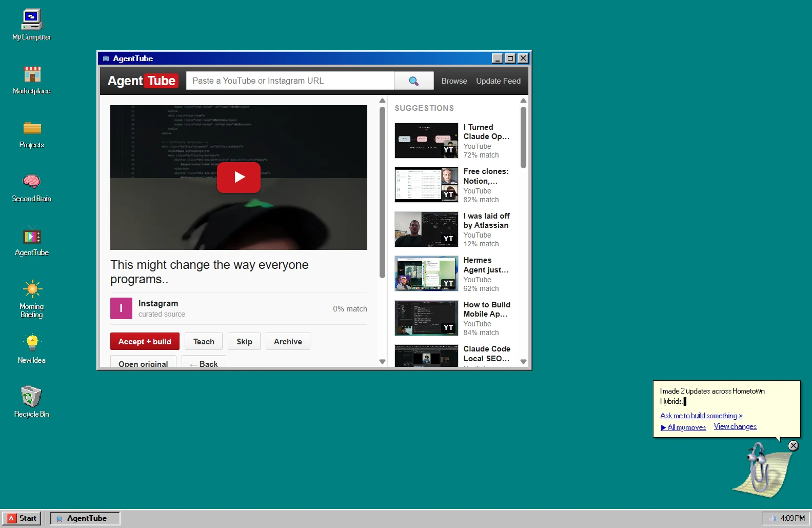Click the 'I Turned Claude Op…' suggestion title
812x528 pixels.
pos(486,132)
